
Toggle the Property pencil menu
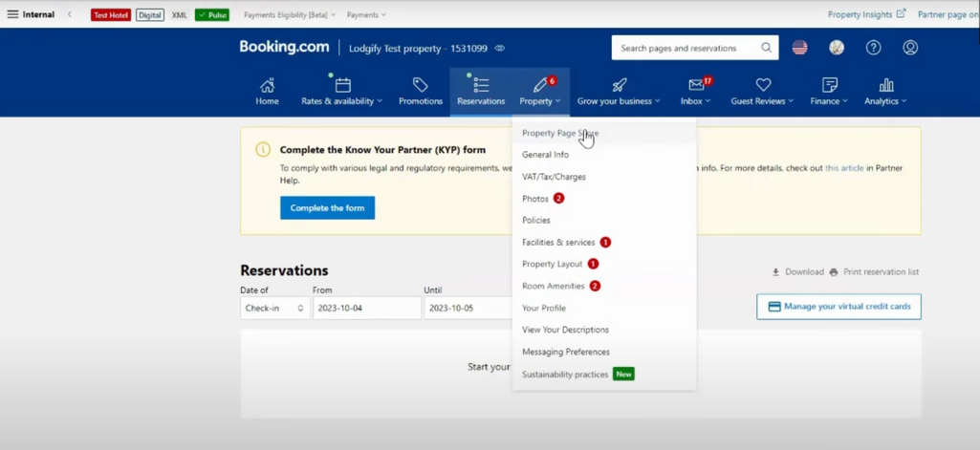click(x=540, y=92)
